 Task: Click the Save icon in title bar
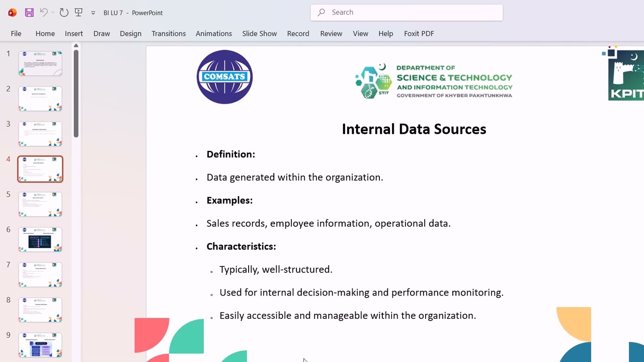(x=29, y=13)
